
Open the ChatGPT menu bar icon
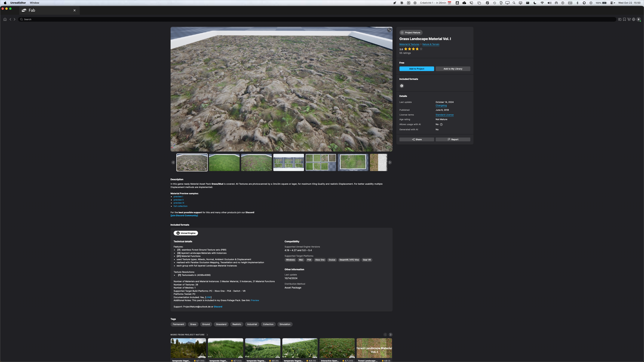tap(415, 3)
